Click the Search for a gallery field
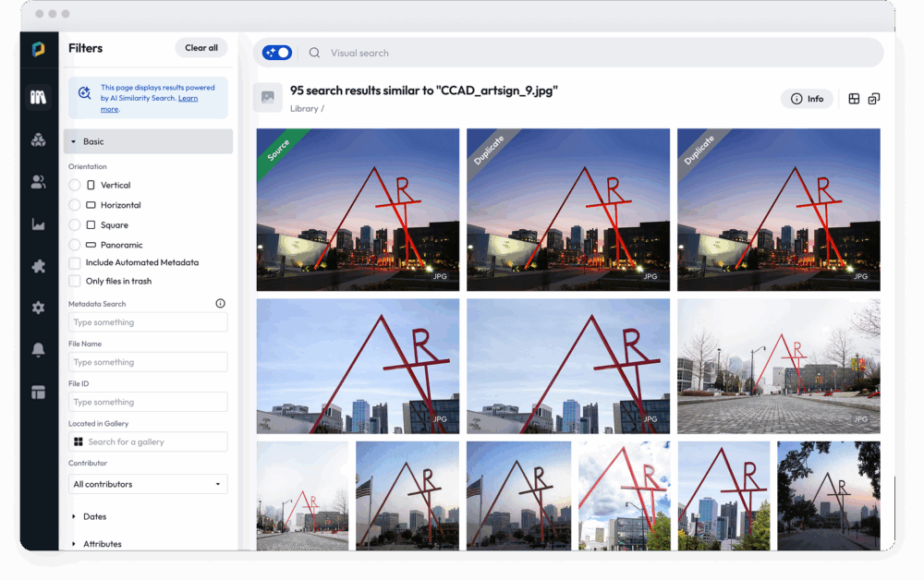The width and height of the screenshot is (924, 580). coord(148,441)
